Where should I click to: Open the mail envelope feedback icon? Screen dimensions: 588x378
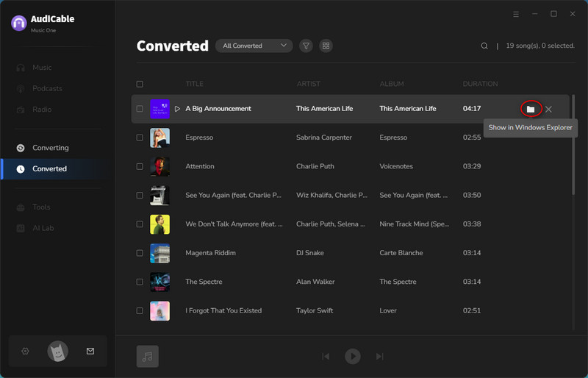coord(90,351)
